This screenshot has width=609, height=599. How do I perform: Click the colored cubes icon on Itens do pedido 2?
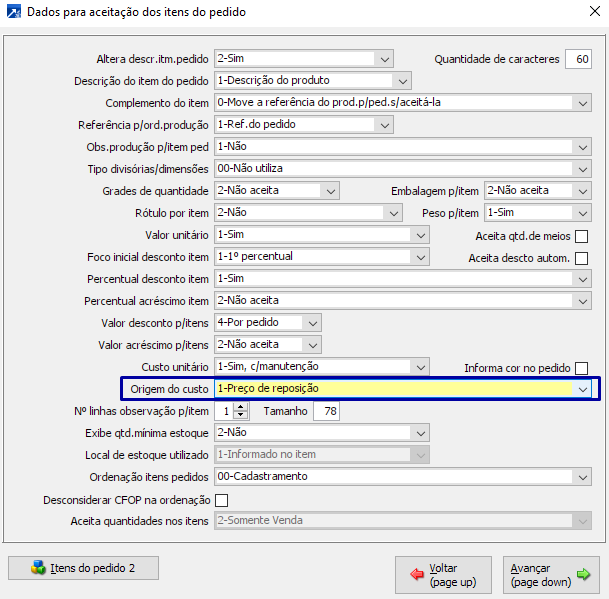coord(38,568)
